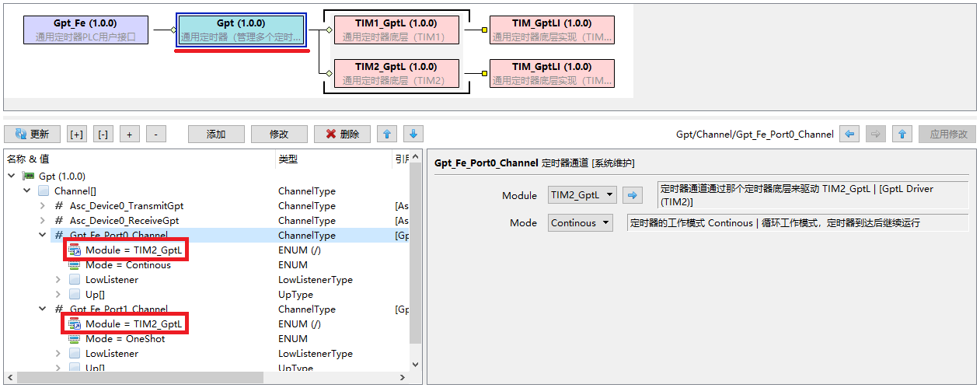Move item down with blue down arrow

[413, 134]
